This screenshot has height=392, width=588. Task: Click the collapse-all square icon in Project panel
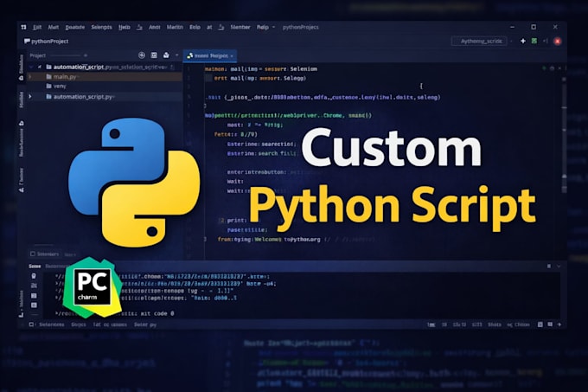[x=154, y=55]
